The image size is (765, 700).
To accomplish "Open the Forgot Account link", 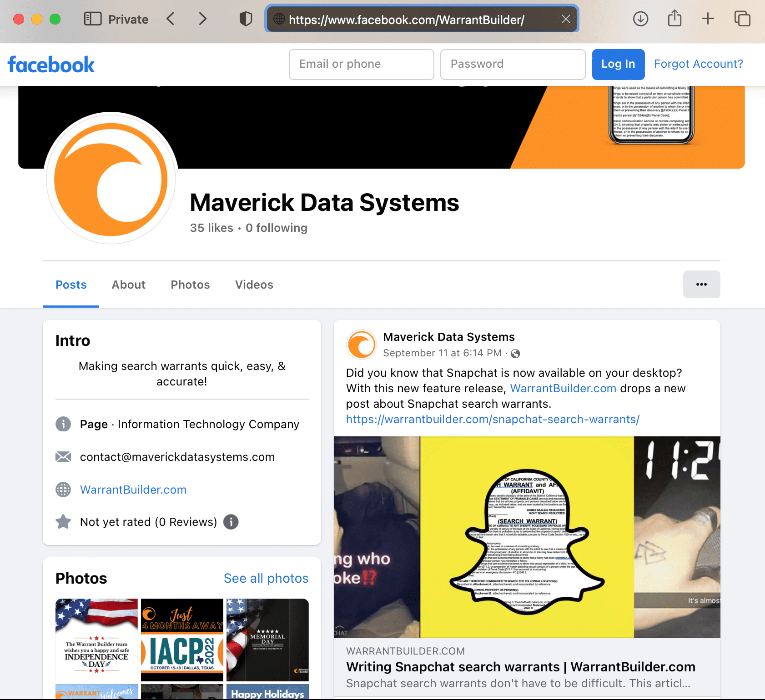I will click(x=698, y=64).
